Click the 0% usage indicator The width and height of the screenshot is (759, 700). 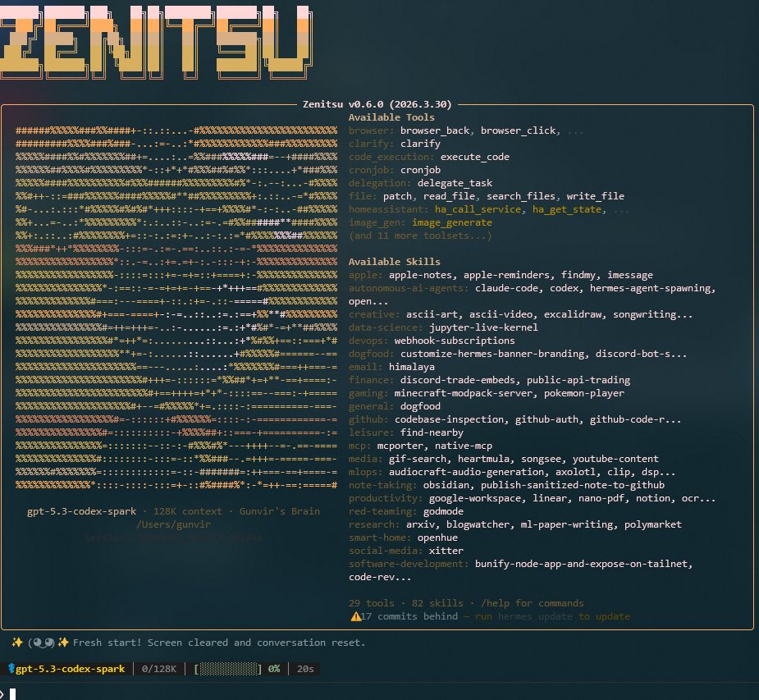274,669
